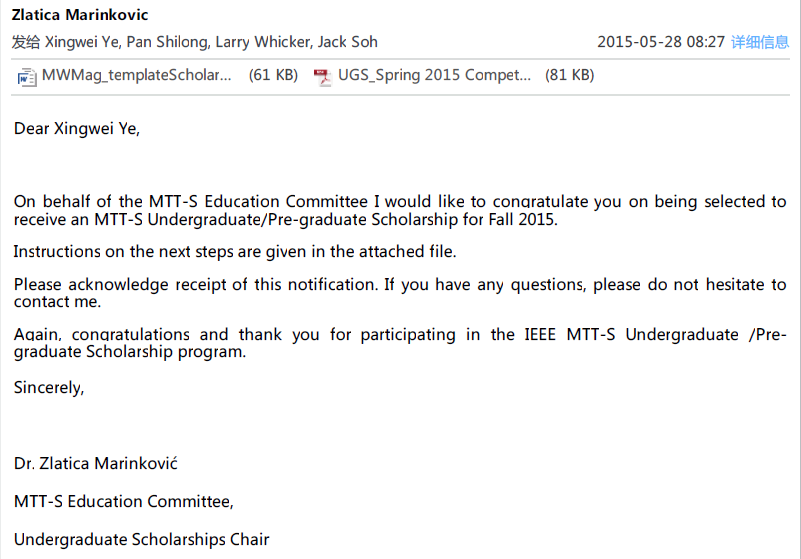801x559 pixels.
Task: Click the "Dr. Zlatica Marinković" signature line
Action: pyautogui.click(x=96, y=464)
